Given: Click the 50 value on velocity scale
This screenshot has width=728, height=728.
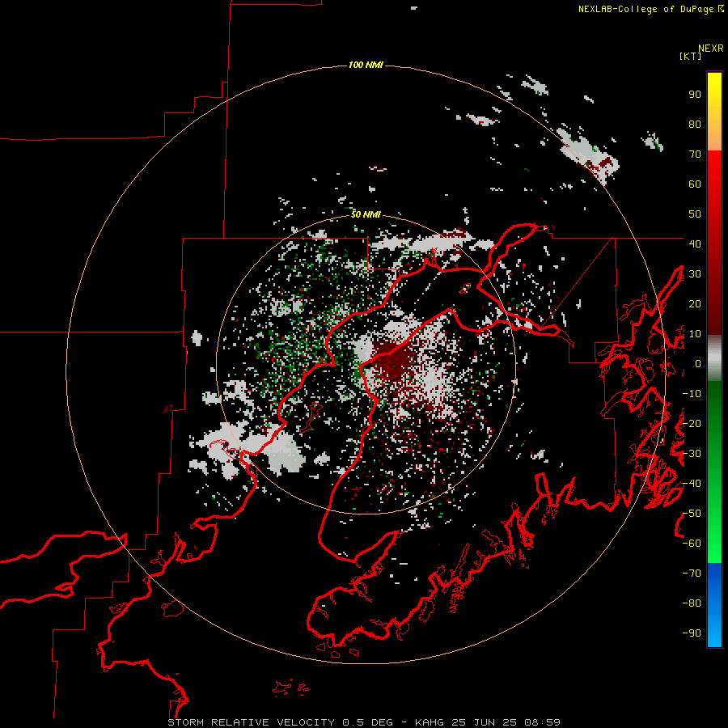Looking at the screenshot, I should point(695,214).
